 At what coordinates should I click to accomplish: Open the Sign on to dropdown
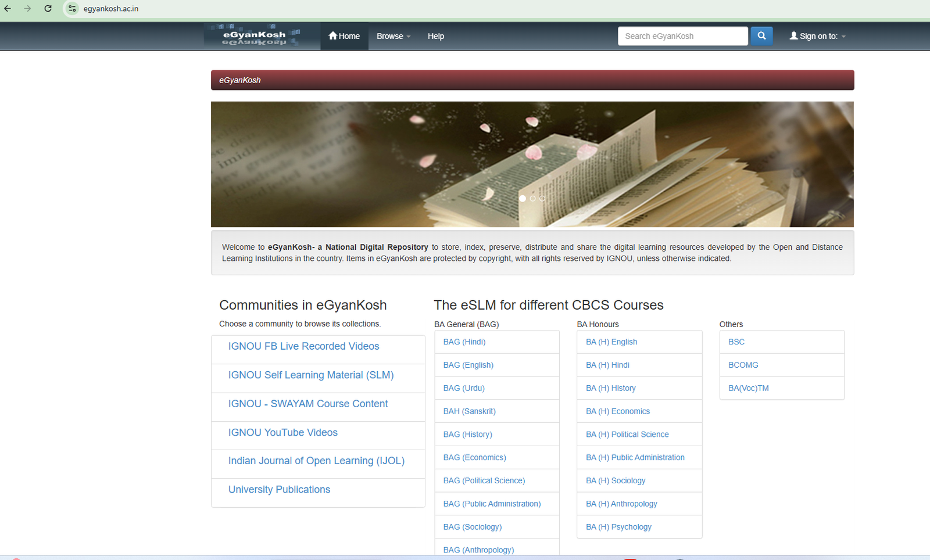[817, 35]
